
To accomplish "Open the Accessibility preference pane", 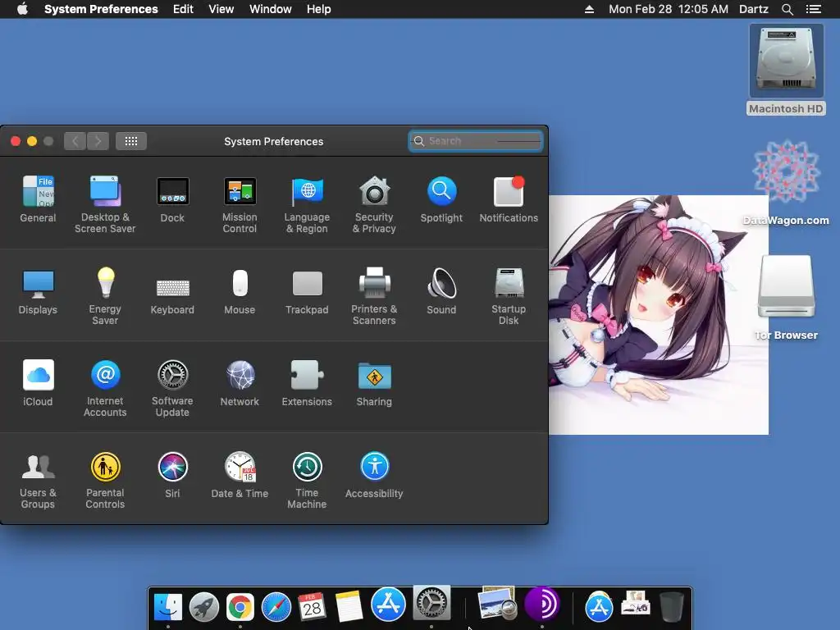I will point(374,475).
